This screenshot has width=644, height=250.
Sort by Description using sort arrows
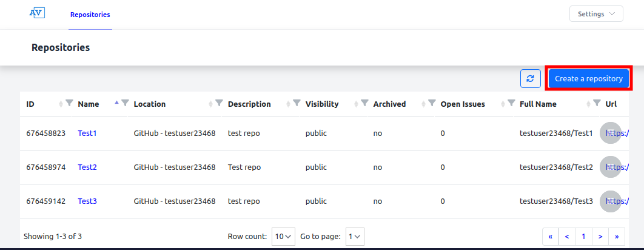[x=289, y=104]
